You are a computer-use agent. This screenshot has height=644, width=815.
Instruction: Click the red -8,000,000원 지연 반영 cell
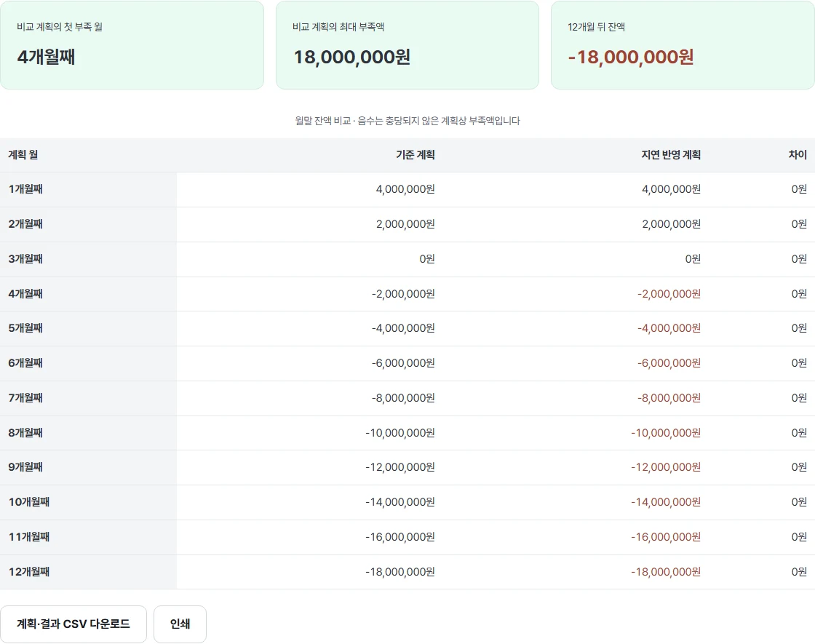[x=669, y=397]
